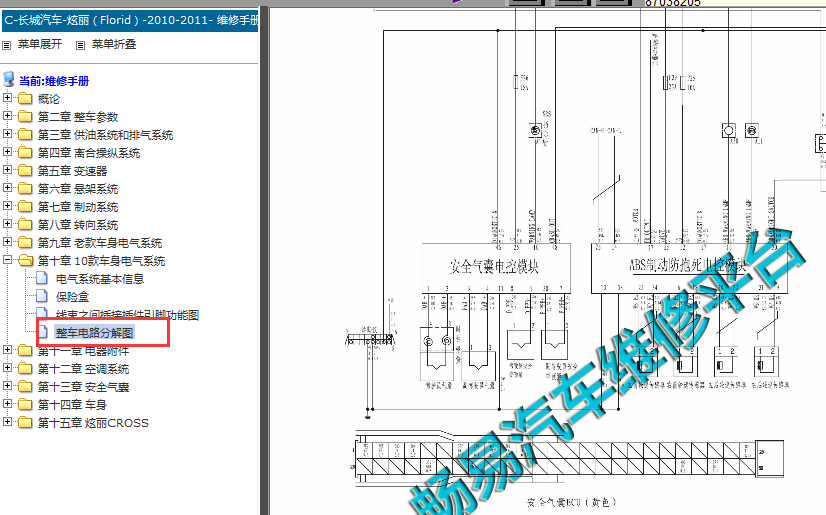
Task: Expand the 第七章 制动系统 node
Action: tap(7, 205)
